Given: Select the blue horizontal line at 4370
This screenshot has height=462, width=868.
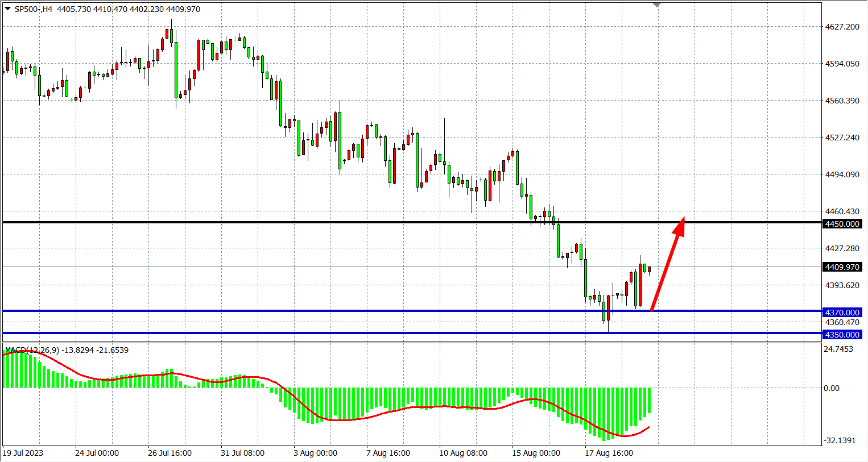Looking at the screenshot, I should tap(341, 311).
